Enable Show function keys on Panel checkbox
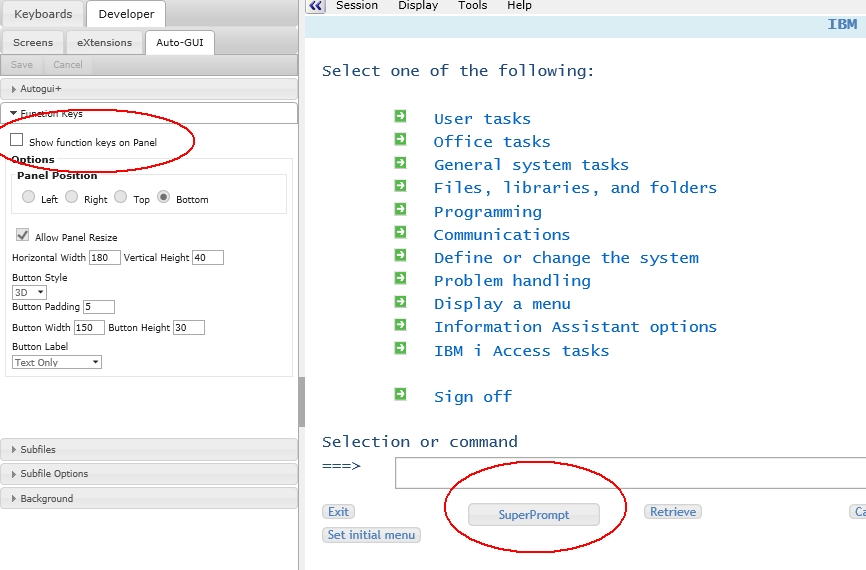The image size is (866, 570). 17,141
